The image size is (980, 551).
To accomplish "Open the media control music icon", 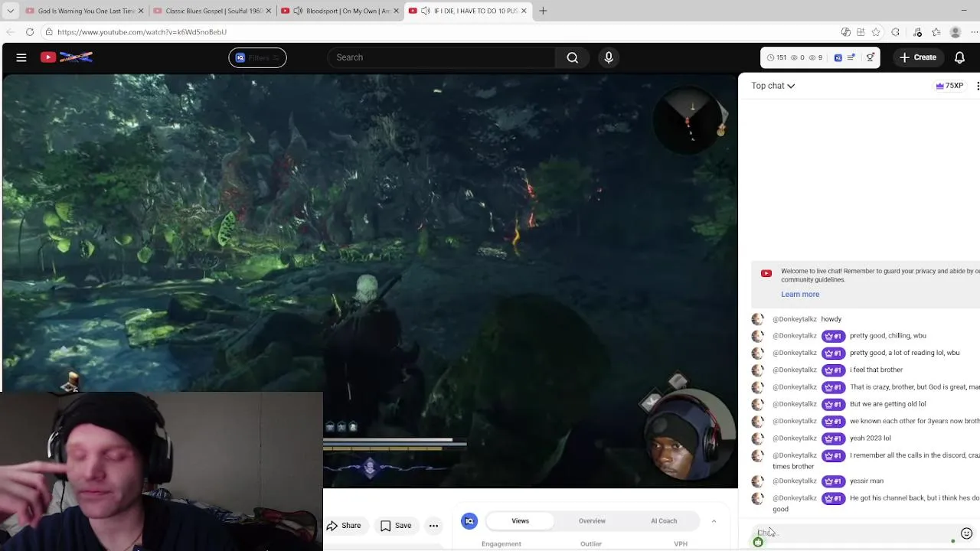I will (x=917, y=32).
